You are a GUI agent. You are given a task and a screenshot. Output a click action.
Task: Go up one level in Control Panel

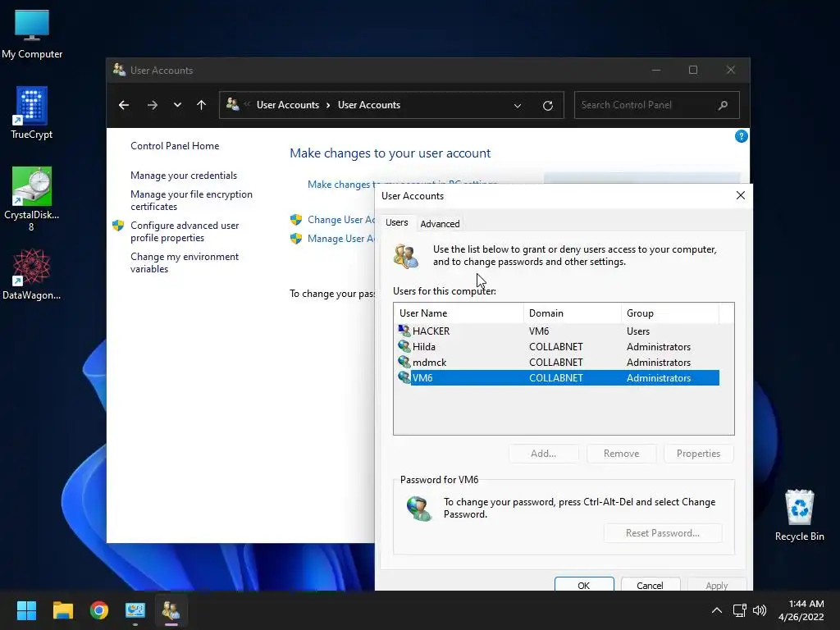pos(202,105)
